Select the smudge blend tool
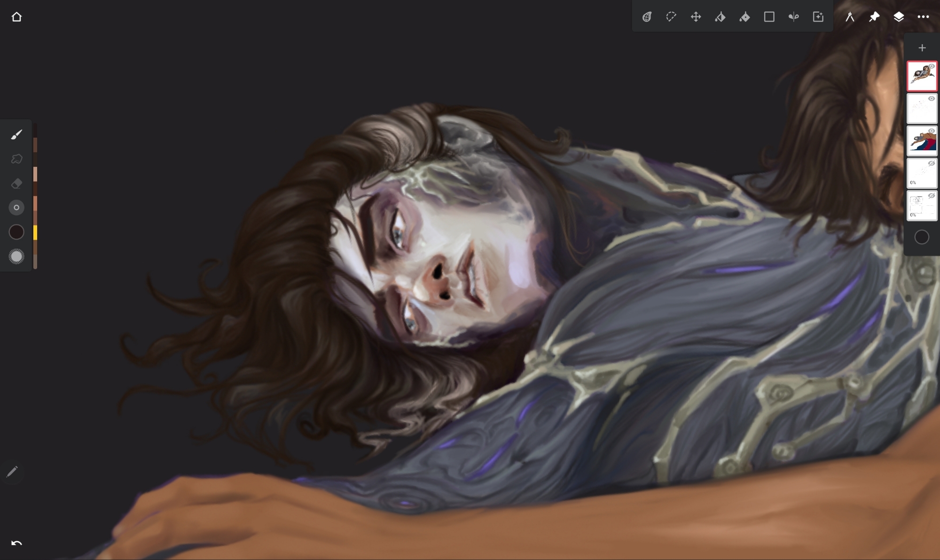The height and width of the screenshot is (560, 940). coord(16,159)
